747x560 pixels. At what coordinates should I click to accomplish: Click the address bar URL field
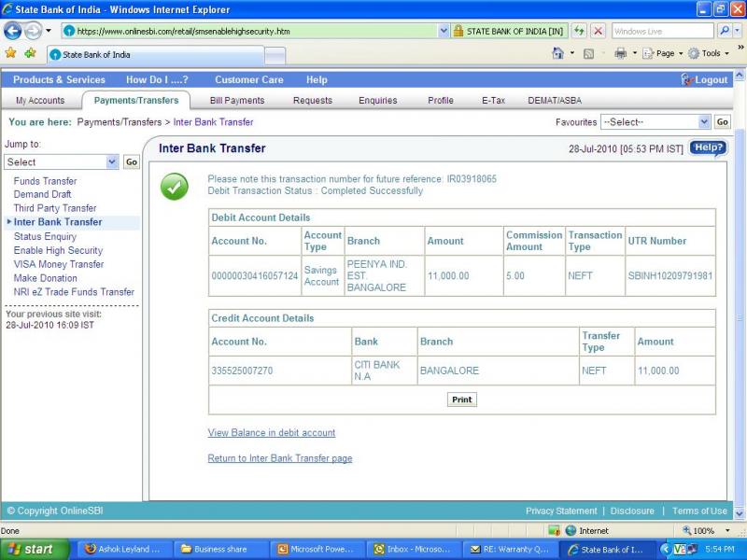(x=254, y=32)
